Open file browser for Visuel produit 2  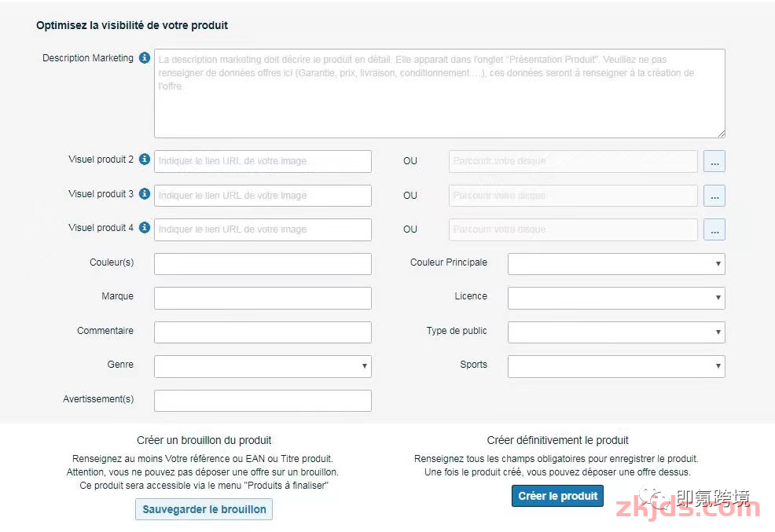pyautogui.click(x=714, y=162)
